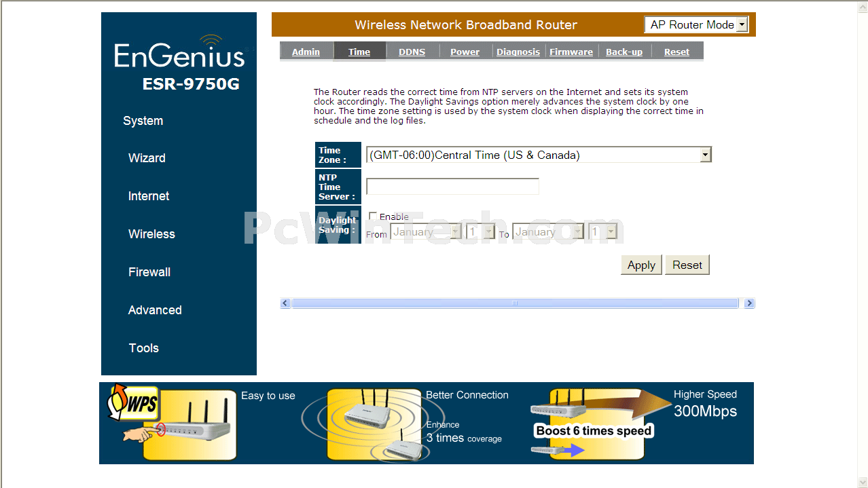Switch to the Firmware tab
This screenshot has width=868, height=488.
571,52
